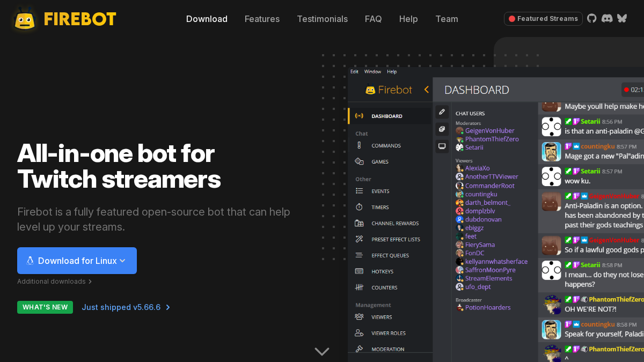Select domplzblv in the Viewers list

[480, 211]
